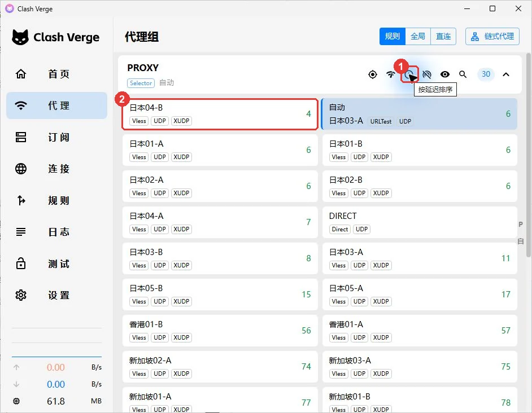Select the 日本03-A node with delay 11
532x413 pixels.
420,258
